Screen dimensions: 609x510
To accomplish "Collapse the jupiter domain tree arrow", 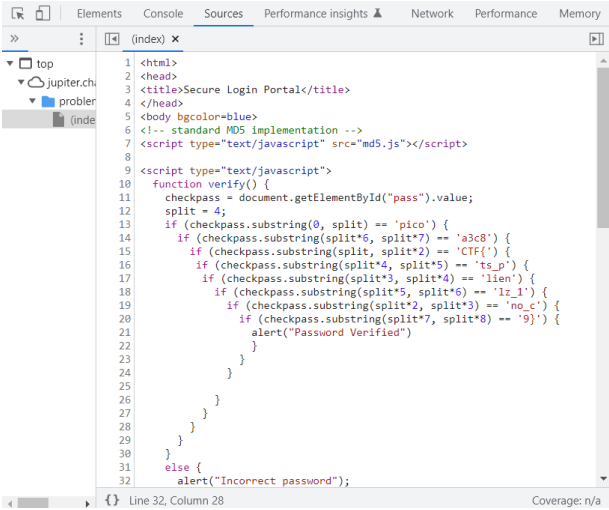I will tap(21, 82).
